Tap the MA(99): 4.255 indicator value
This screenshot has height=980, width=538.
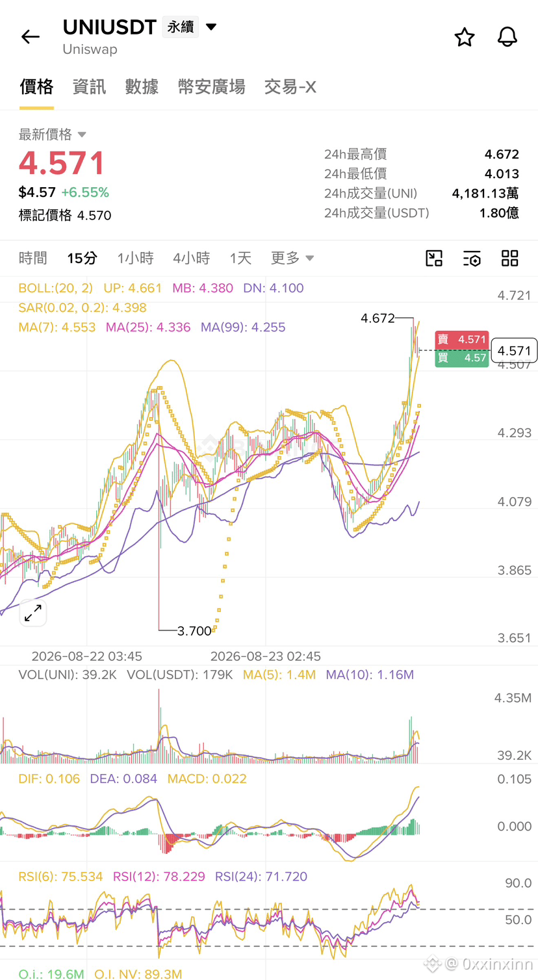coord(243,327)
